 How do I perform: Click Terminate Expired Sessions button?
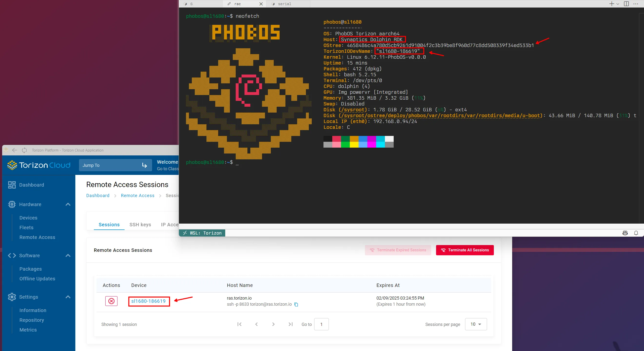pos(398,250)
